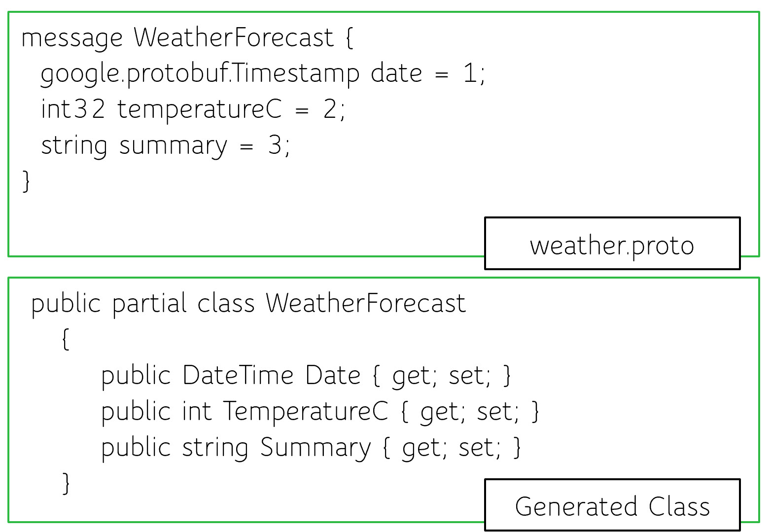Click the closing brace of the generated class
The image size is (771, 532).
66,483
